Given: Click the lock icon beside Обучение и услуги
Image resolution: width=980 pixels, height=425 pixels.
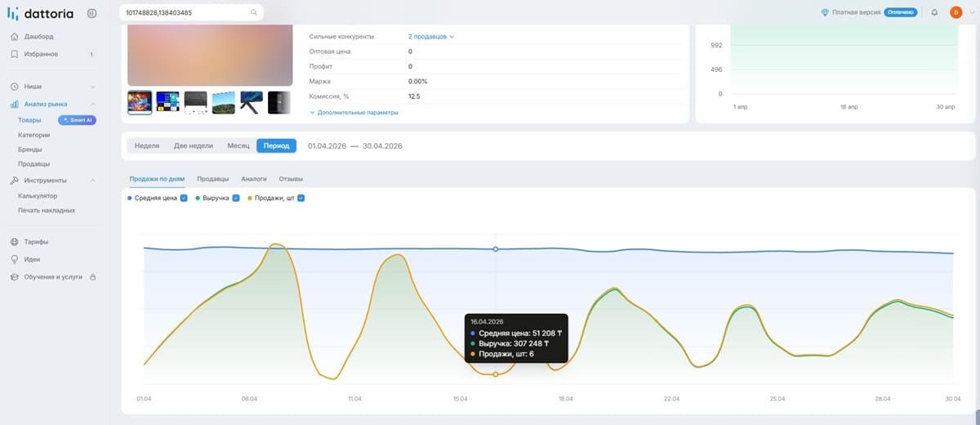Looking at the screenshot, I should [92, 277].
